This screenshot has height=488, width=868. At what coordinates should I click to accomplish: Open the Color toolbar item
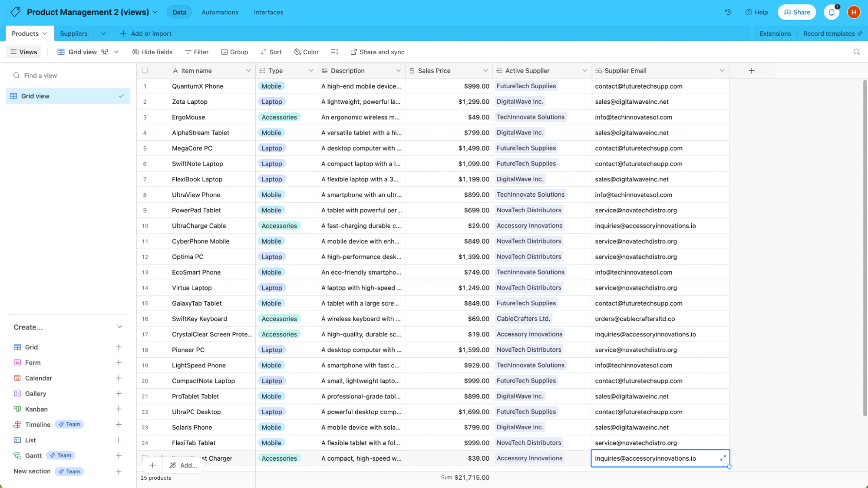306,52
